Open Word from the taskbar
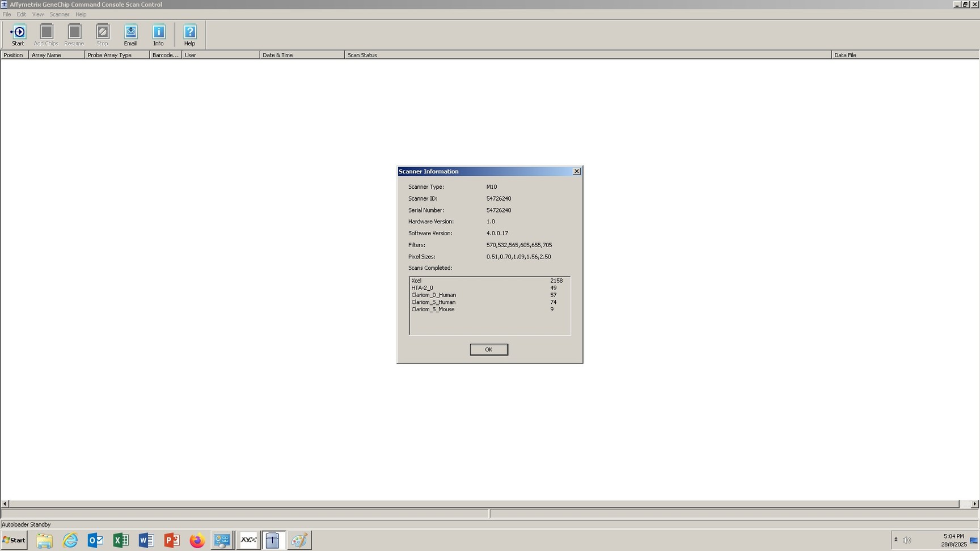 coord(146,540)
